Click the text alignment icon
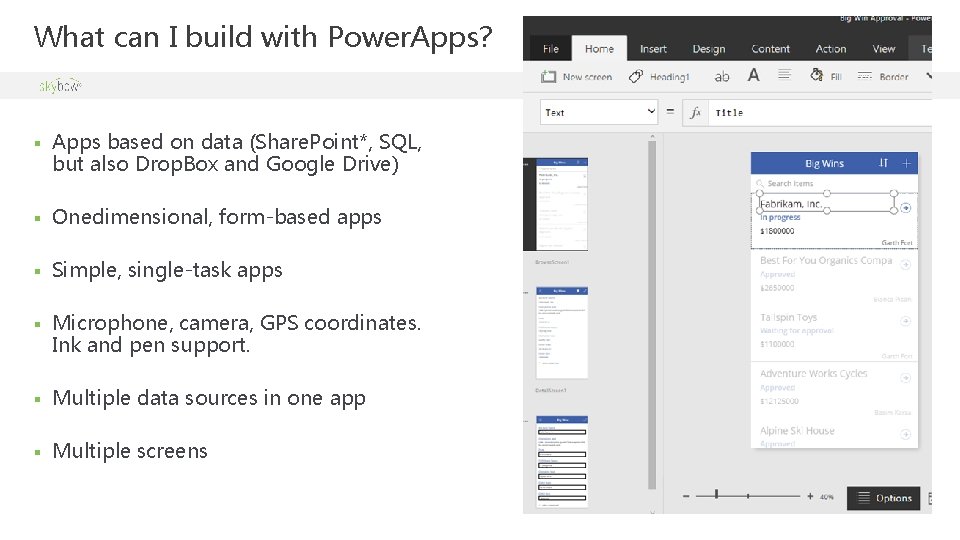This screenshot has width=960, height=540. coord(784,75)
